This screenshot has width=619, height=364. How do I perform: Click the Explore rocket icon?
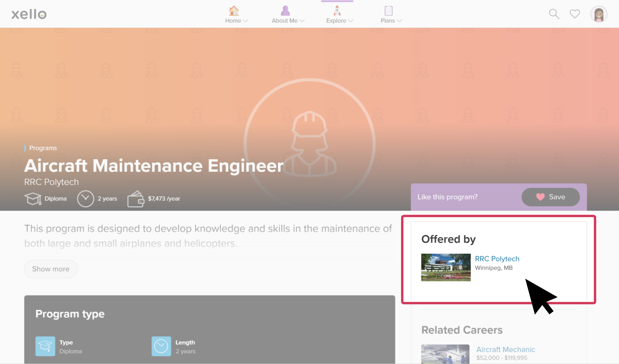coord(337,11)
